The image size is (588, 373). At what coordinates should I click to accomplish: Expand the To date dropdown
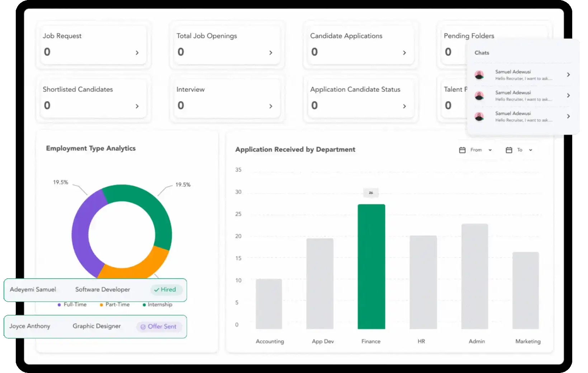pyautogui.click(x=531, y=150)
